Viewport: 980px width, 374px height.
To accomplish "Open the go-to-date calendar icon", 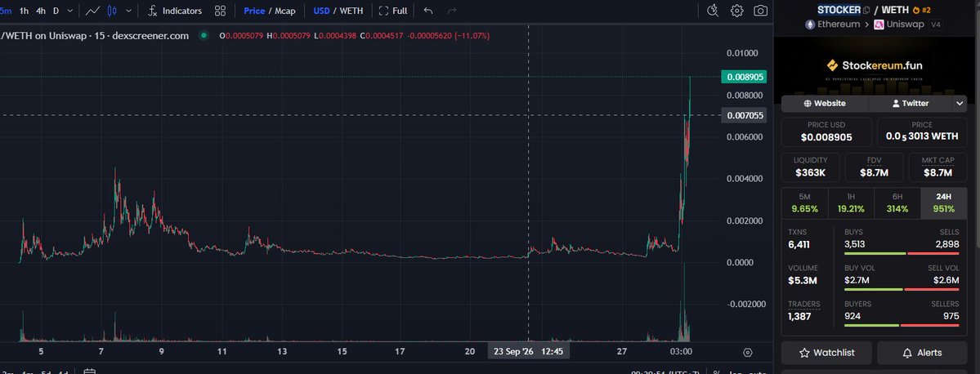I will point(89,372).
